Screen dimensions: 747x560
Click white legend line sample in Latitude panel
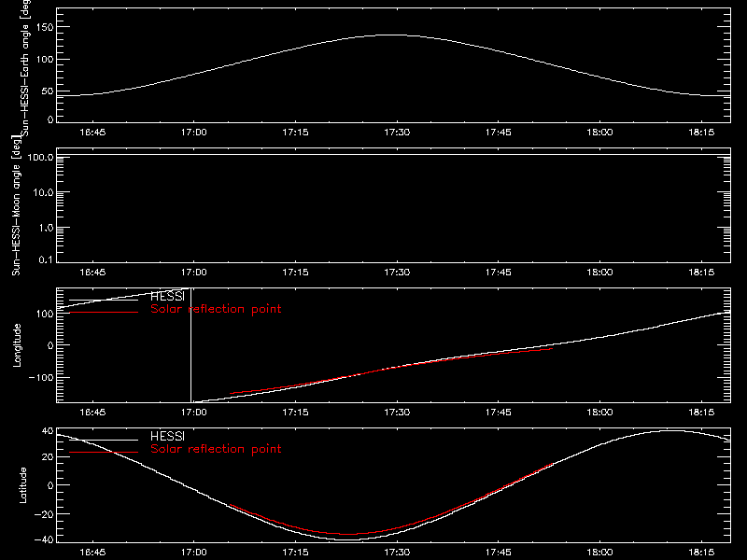104,440
